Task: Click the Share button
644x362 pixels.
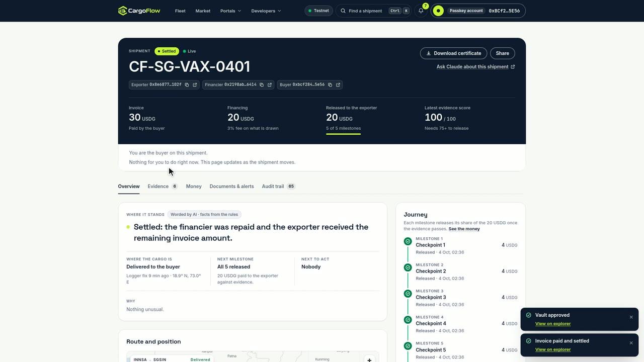Action: pyautogui.click(x=502, y=53)
